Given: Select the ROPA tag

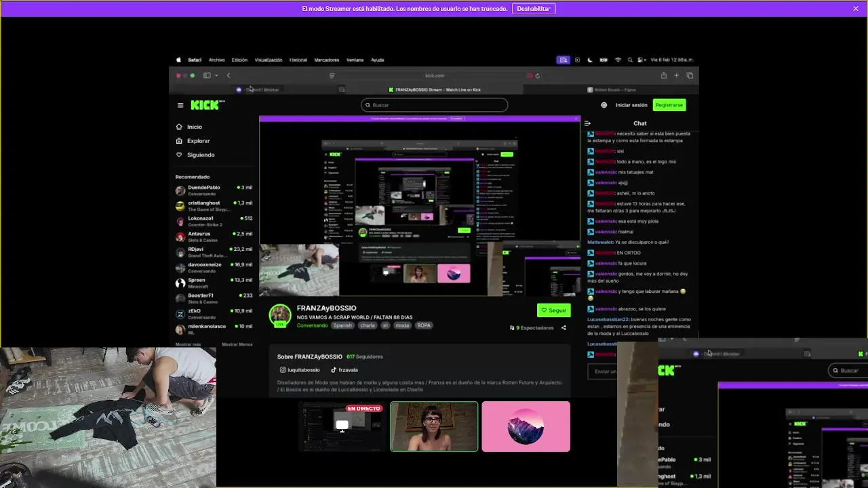Looking at the screenshot, I should [424, 325].
